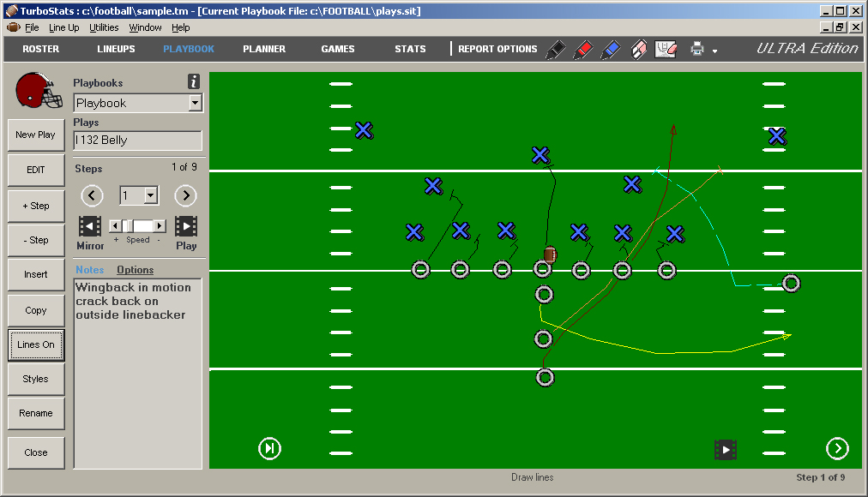Screen dimensions: 868x497
Task: Open the Utilities menu
Action: tap(104, 27)
